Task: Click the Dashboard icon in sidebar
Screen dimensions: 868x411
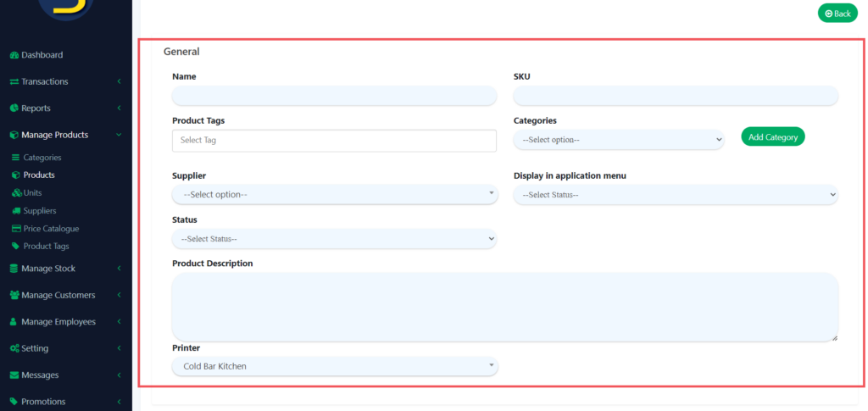Action: point(14,55)
